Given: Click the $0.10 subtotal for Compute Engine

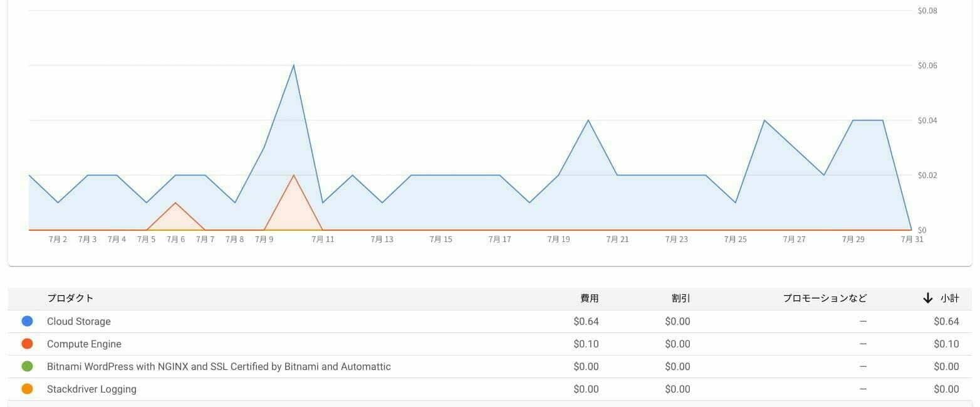Looking at the screenshot, I should coord(946,344).
